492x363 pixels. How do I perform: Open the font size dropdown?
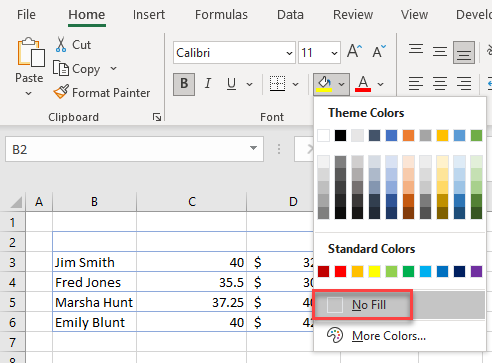(334, 53)
